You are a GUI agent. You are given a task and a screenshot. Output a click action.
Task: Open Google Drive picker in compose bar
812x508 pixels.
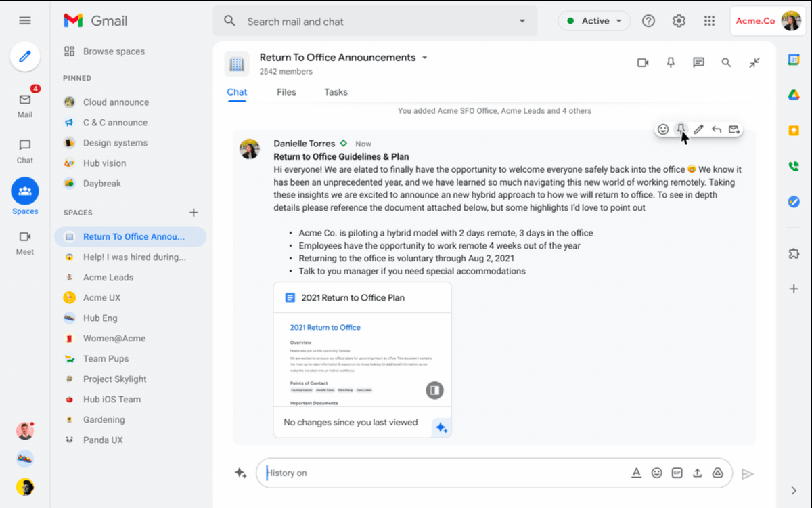(x=717, y=473)
